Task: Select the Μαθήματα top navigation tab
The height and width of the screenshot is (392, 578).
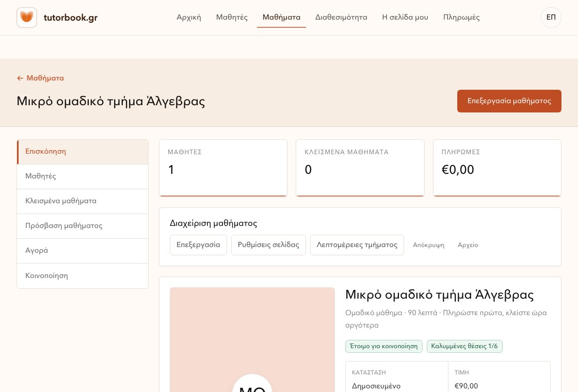Action: (x=281, y=18)
